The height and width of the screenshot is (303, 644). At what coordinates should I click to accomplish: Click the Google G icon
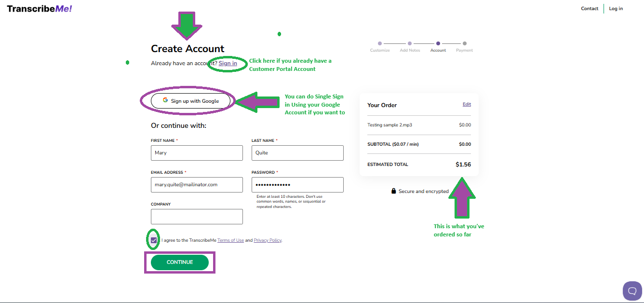(166, 101)
